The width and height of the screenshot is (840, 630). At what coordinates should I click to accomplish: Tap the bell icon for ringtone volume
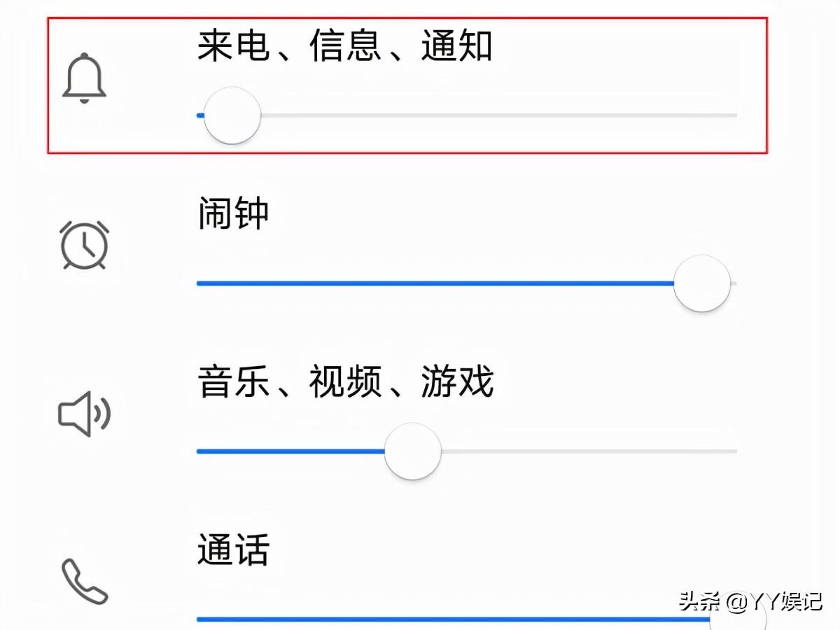tap(84, 78)
